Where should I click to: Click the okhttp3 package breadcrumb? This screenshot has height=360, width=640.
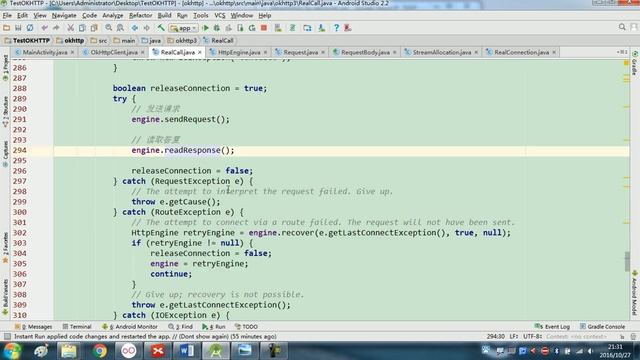pos(182,40)
